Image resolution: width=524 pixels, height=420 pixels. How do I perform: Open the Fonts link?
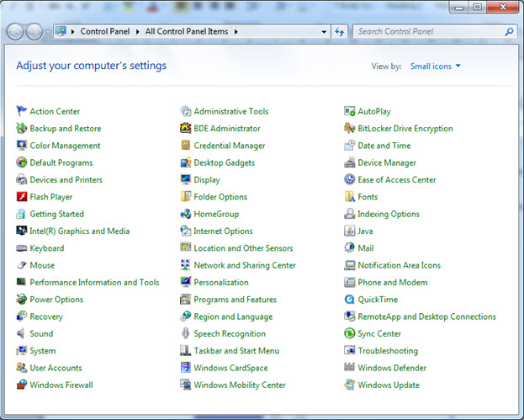click(368, 197)
